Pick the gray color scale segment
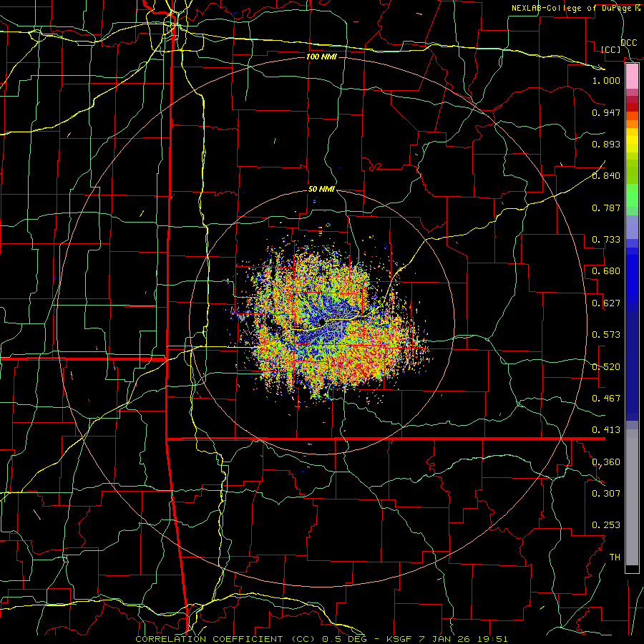This screenshot has width=644, height=644. pos(632,497)
